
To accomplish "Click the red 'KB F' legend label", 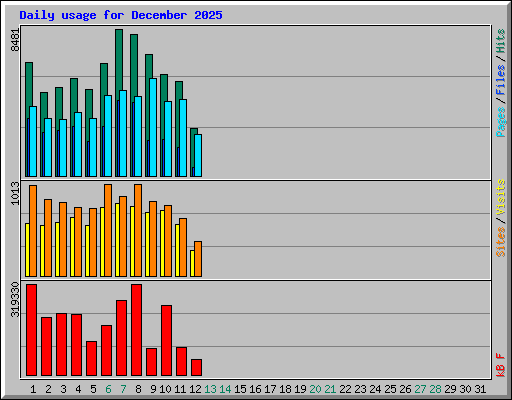I will (501, 365).
